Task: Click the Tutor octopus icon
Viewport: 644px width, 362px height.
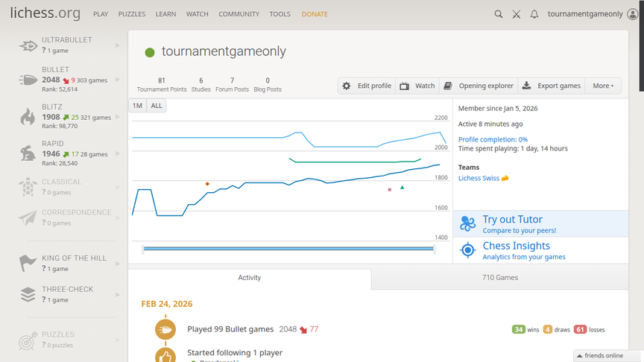Action: pos(467,223)
